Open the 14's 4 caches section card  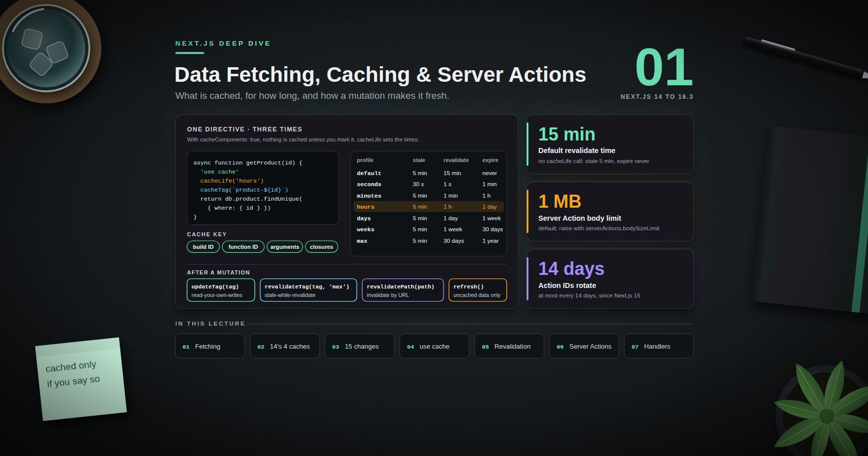tap(284, 346)
